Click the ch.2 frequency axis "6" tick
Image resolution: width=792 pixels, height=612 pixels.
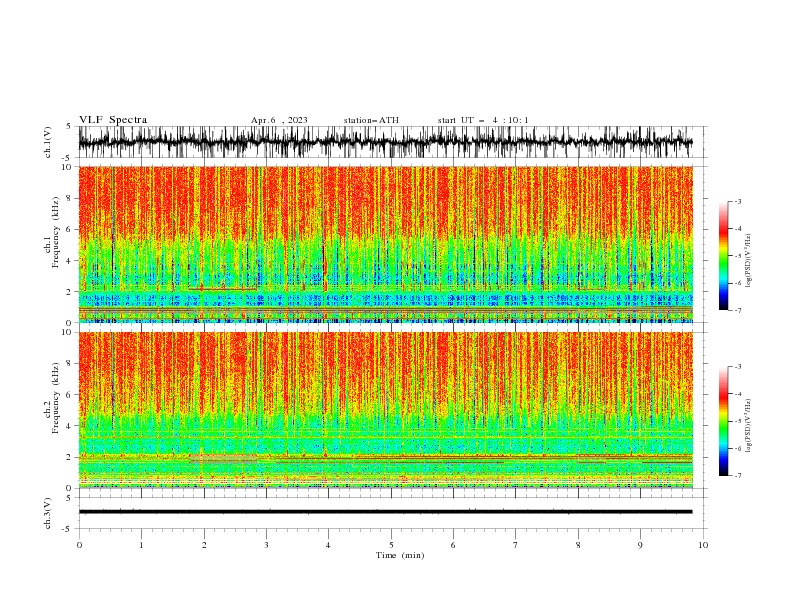69,395
